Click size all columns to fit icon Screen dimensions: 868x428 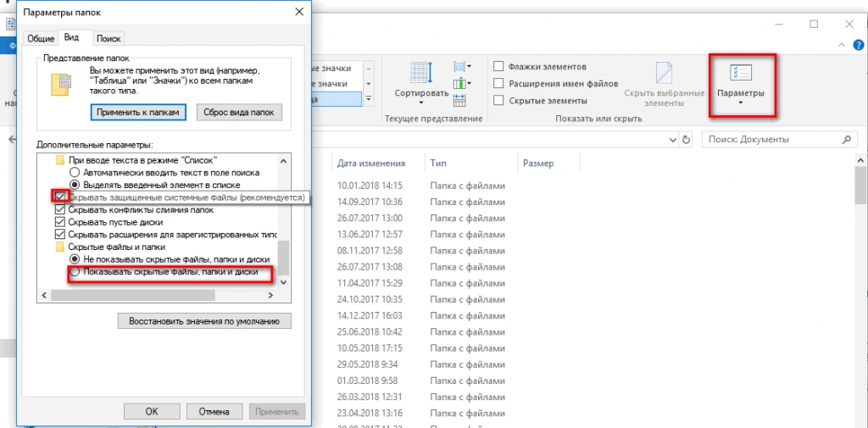[459, 100]
